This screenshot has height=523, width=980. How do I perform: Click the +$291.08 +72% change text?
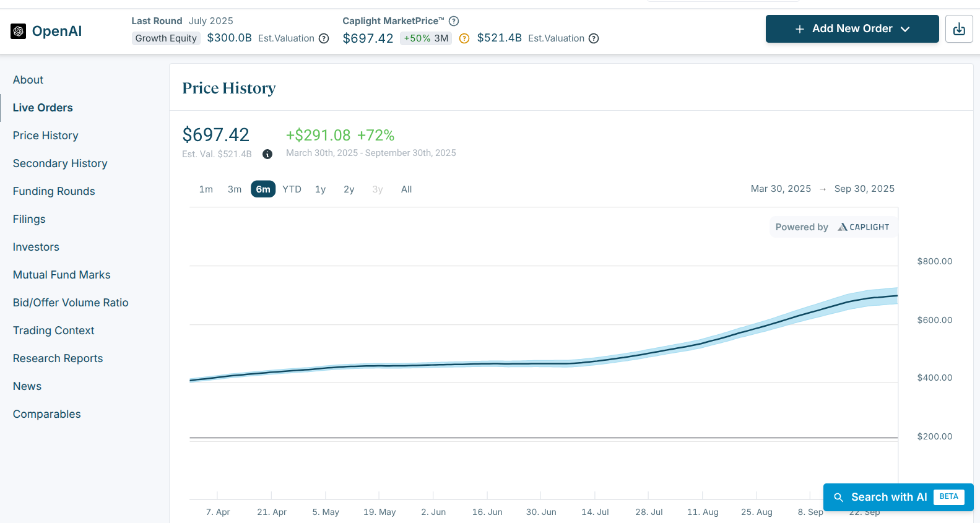pyautogui.click(x=340, y=135)
